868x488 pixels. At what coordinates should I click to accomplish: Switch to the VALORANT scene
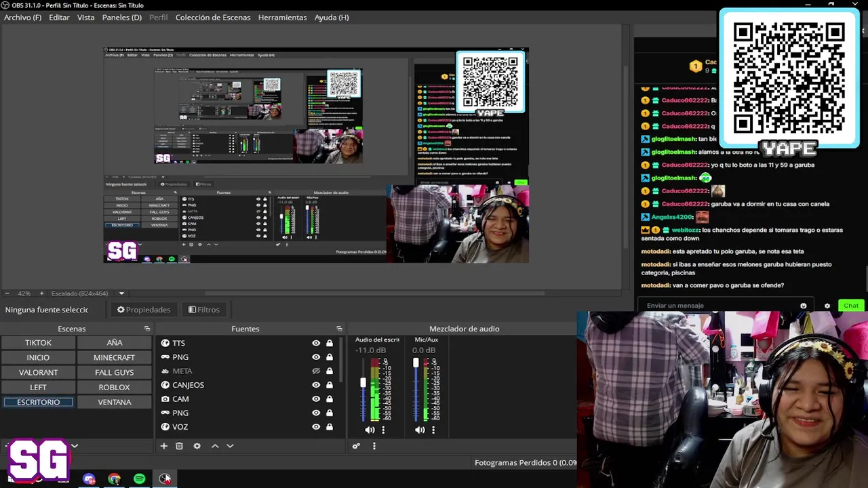point(38,372)
